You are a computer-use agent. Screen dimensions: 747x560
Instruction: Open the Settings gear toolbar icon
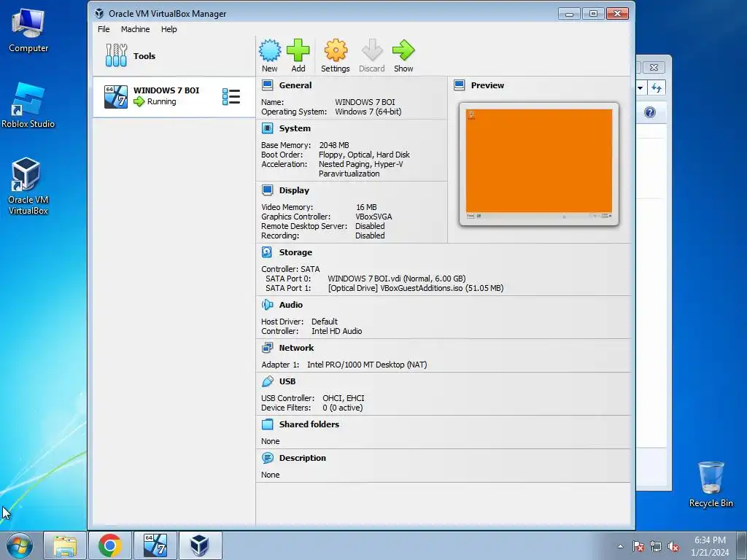click(336, 50)
